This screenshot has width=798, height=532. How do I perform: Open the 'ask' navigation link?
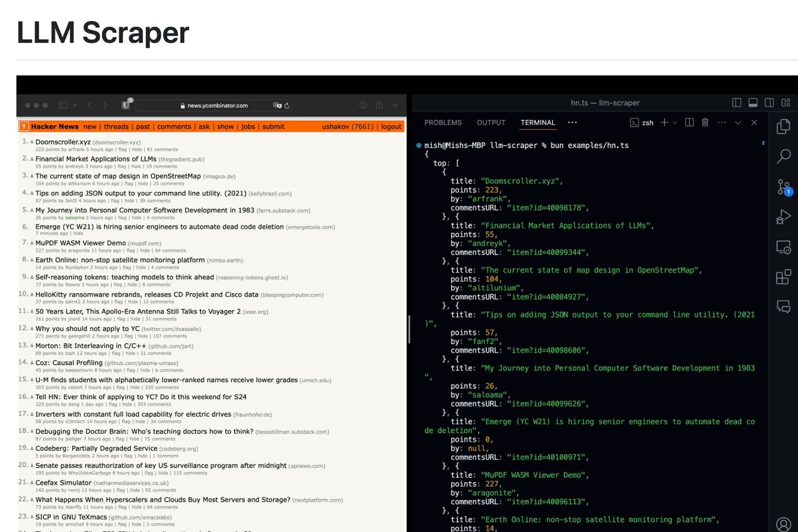[x=204, y=127]
